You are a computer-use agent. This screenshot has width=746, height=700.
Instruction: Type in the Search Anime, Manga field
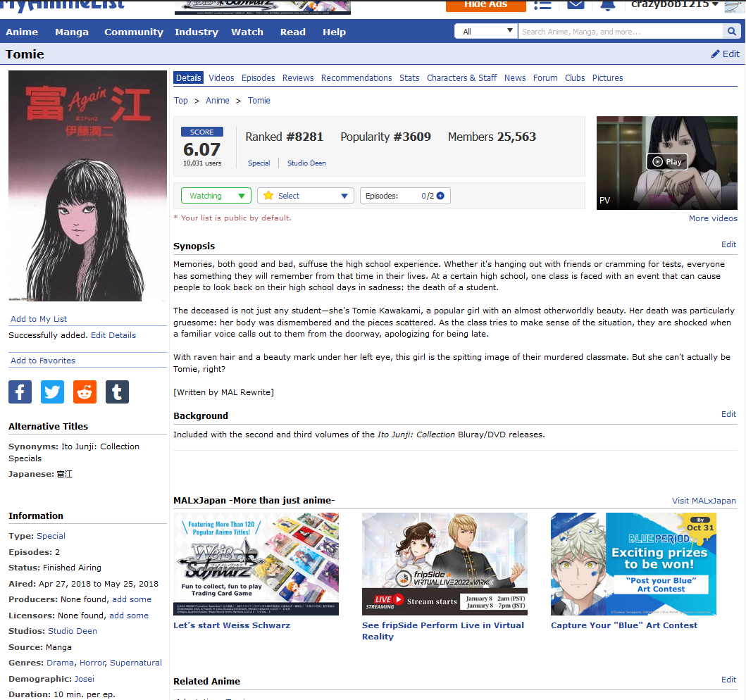pos(620,32)
